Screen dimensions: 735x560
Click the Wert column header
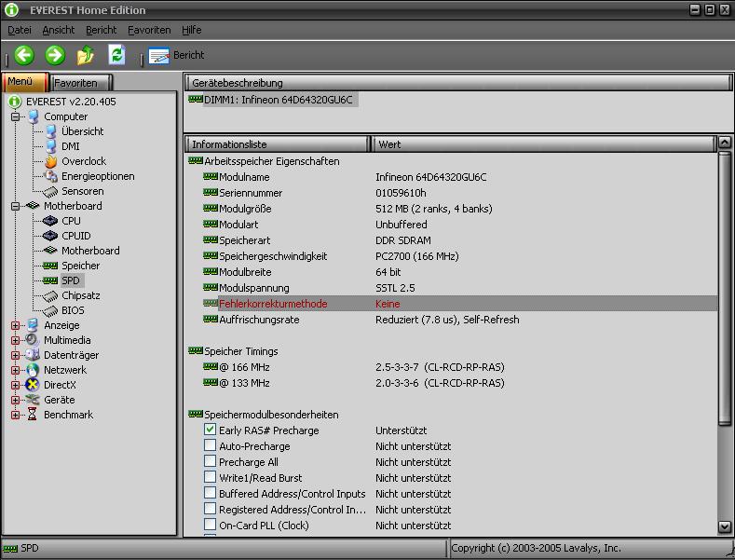544,144
